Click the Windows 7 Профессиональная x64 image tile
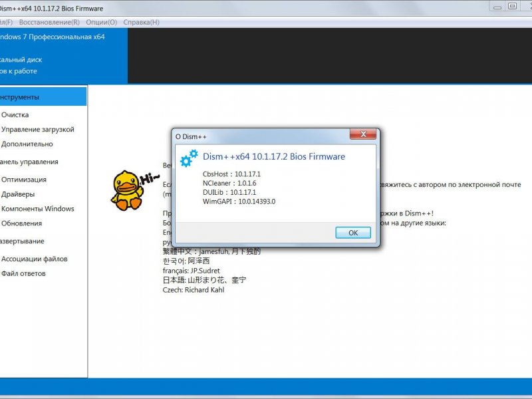532x399 pixels. tap(64, 56)
